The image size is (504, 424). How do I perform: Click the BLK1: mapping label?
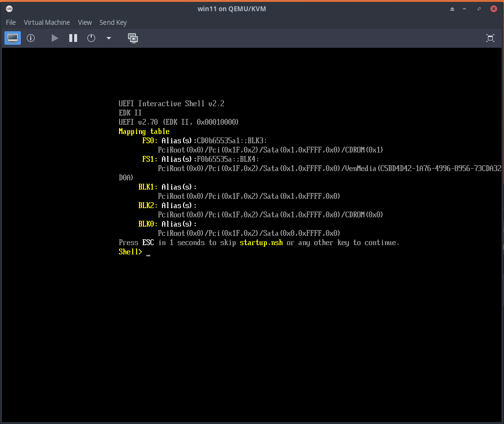148,187
